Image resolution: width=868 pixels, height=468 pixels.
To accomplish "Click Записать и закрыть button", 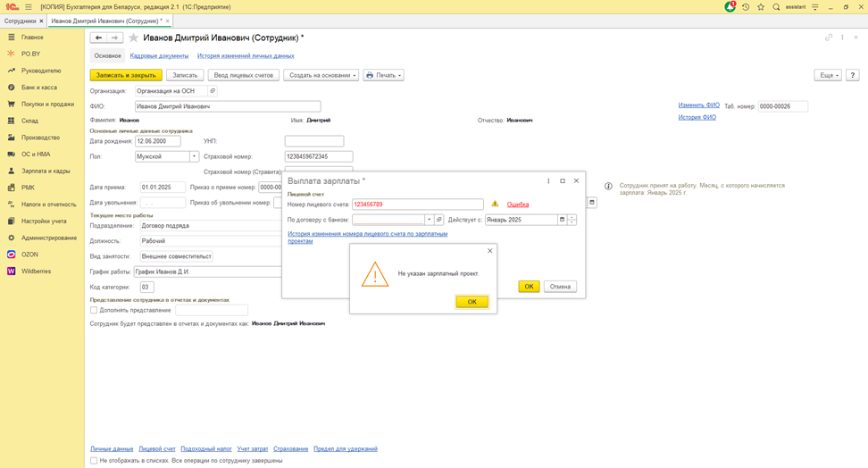I will [126, 75].
